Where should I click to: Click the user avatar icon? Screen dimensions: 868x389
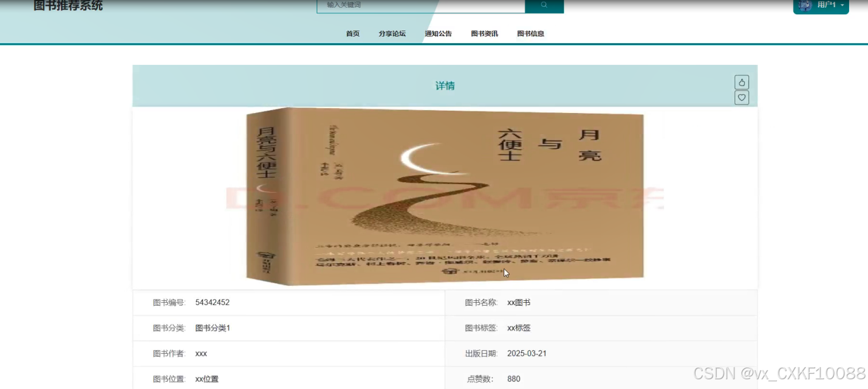[x=805, y=5]
